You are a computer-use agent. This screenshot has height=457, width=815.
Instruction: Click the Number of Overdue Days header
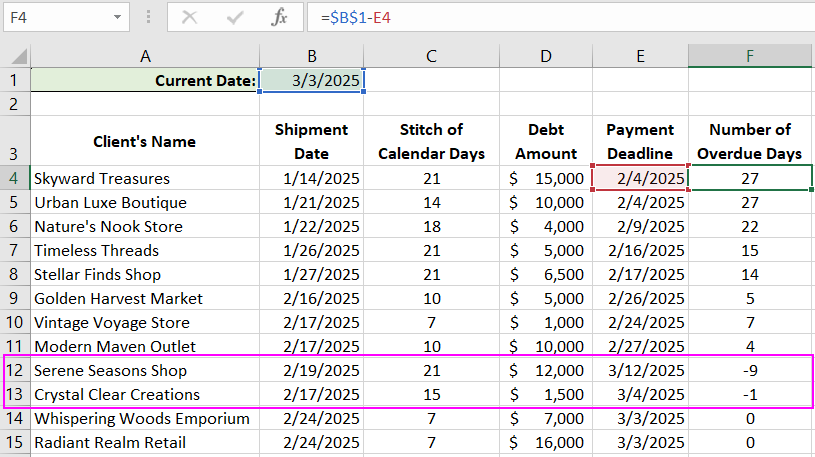pyautogui.click(x=750, y=141)
